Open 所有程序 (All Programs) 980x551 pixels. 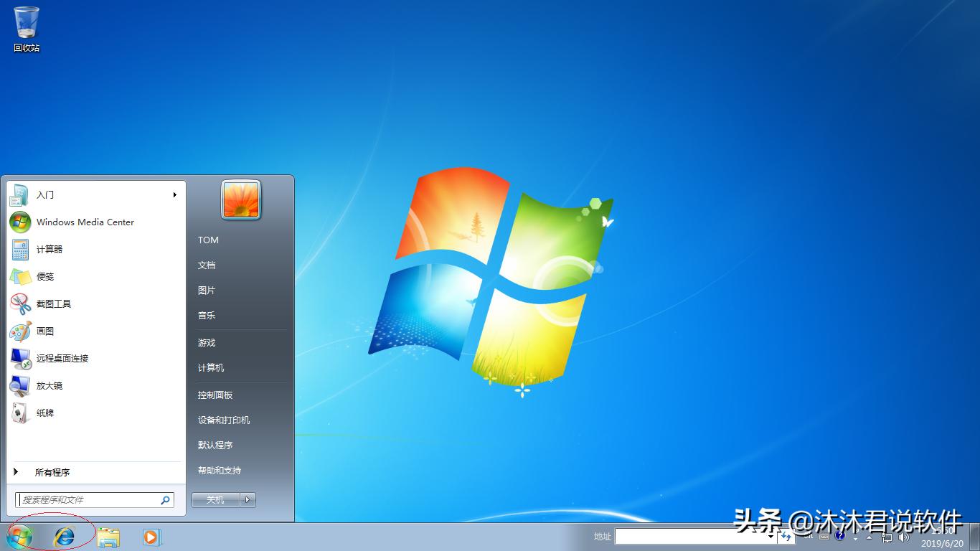(x=52, y=472)
